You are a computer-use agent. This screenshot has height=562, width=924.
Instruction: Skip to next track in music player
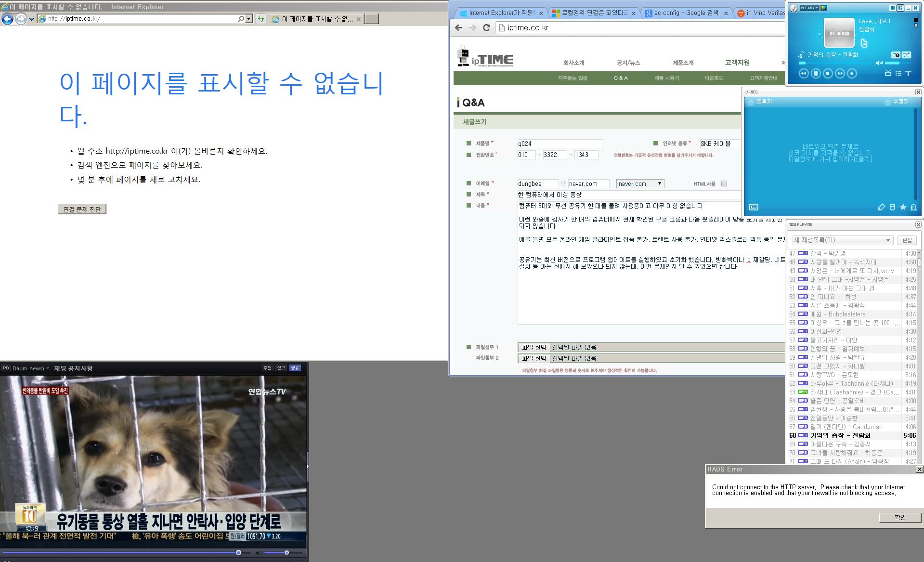[x=840, y=73]
